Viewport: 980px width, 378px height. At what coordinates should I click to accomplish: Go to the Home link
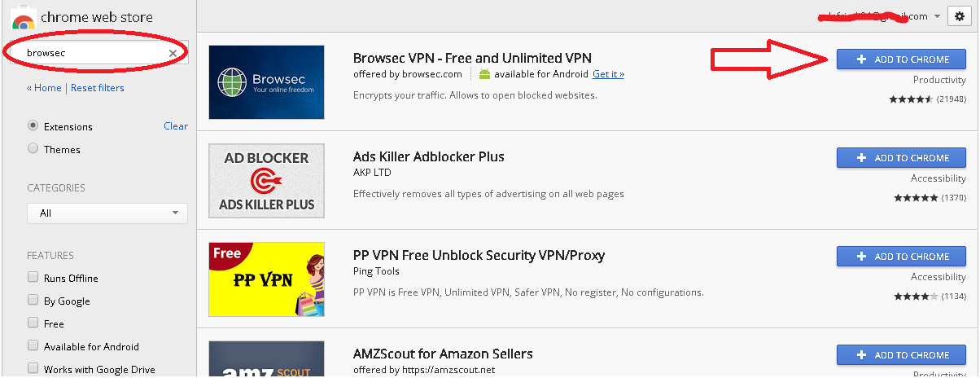click(x=44, y=88)
